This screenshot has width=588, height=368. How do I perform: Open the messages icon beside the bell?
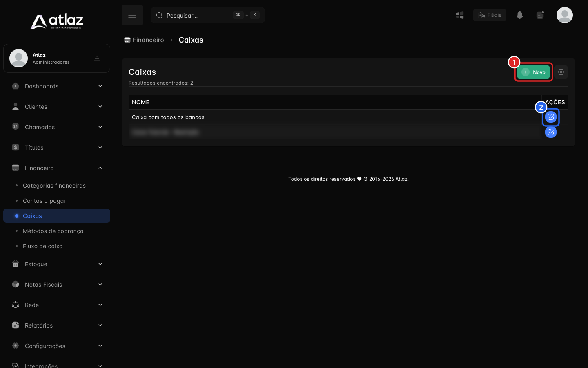(540, 15)
